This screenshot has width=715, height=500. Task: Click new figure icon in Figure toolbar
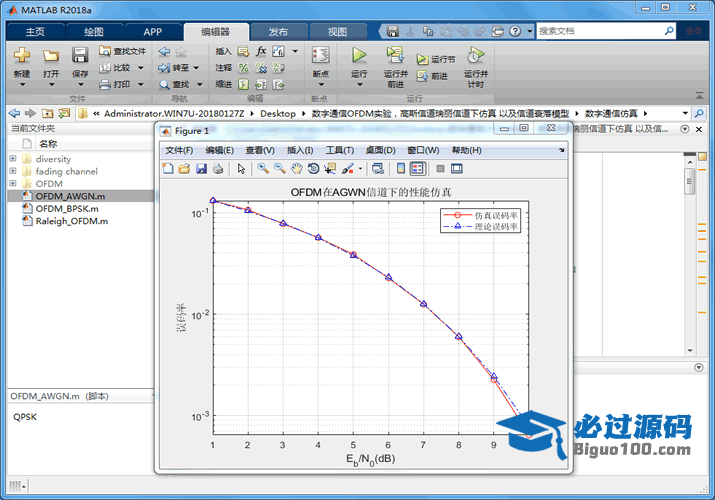point(168,169)
